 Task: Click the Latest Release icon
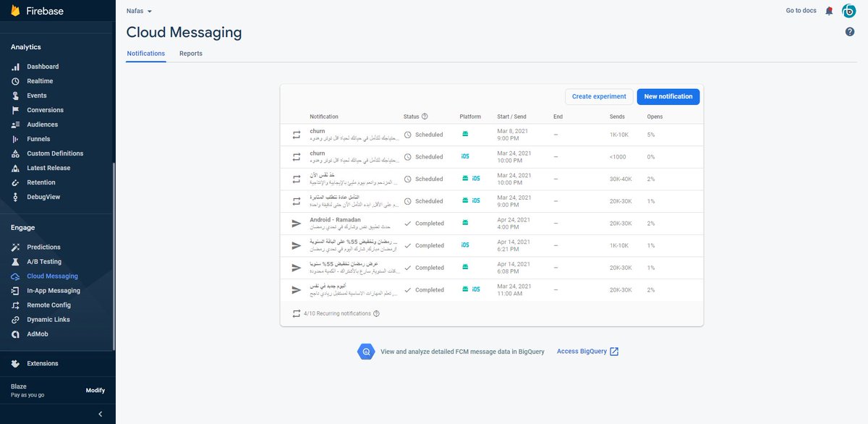click(15, 168)
